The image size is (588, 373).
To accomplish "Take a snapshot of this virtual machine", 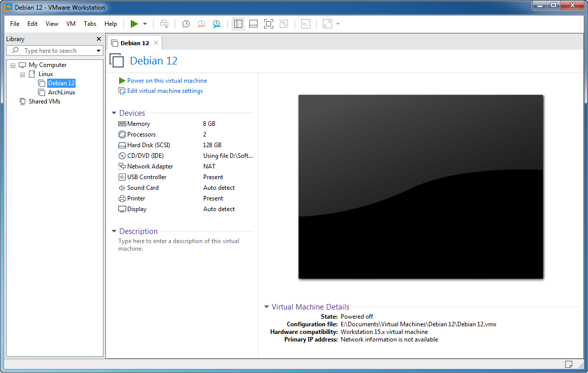I will pyautogui.click(x=186, y=24).
